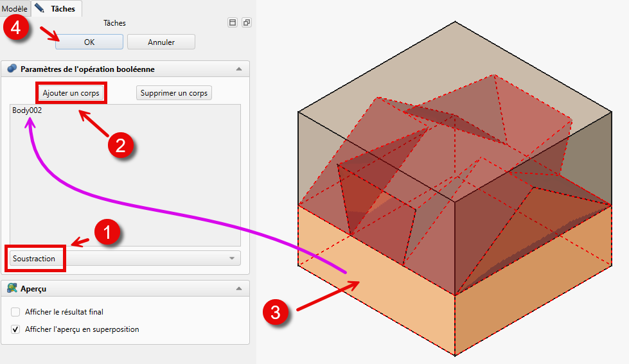The height and width of the screenshot is (364, 629).
Task: Collapse the Aperçu section
Action: tap(239, 289)
